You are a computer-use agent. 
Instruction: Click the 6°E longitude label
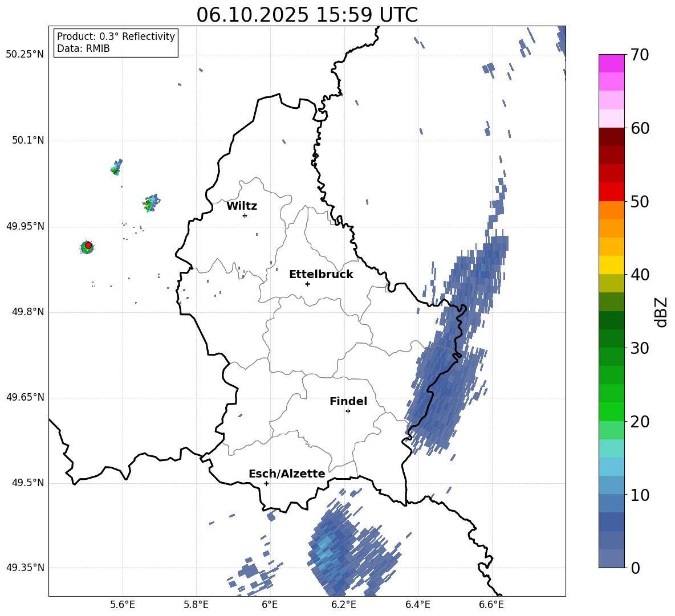click(x=270, y=605)
